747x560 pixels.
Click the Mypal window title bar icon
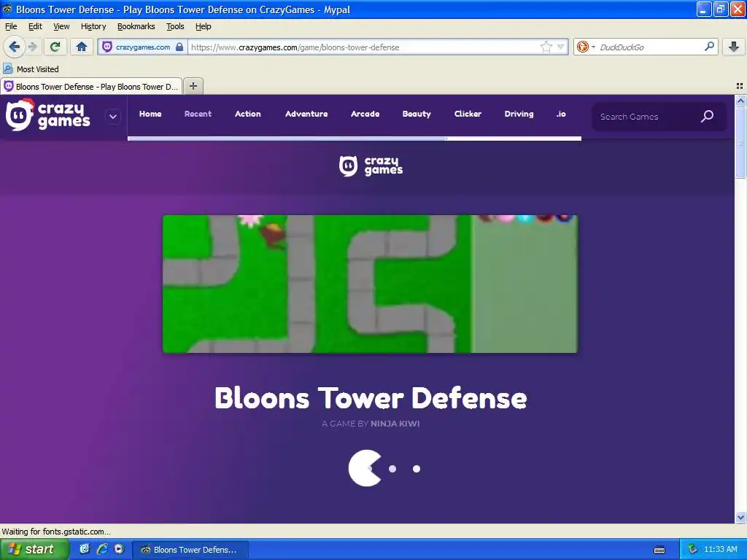(7, 9)
